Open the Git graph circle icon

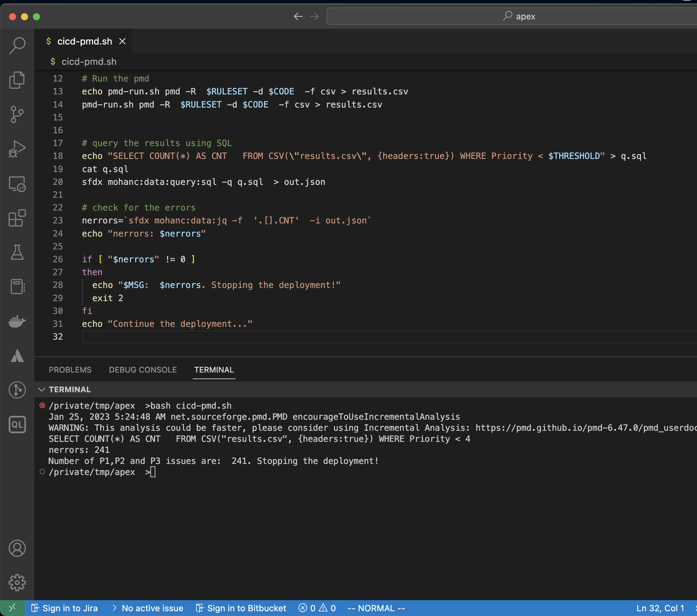point(17,390)
